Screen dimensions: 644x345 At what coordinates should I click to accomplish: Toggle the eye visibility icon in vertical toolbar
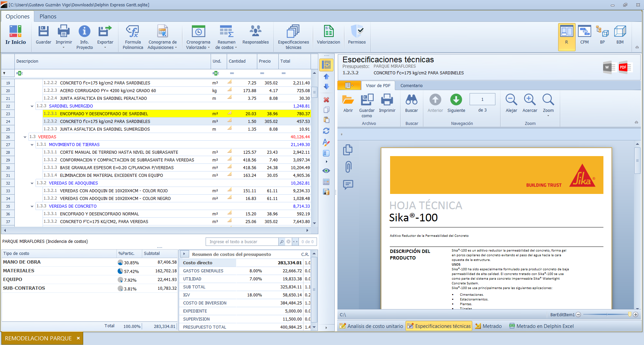pyautogui.click(x=326, y=171)
